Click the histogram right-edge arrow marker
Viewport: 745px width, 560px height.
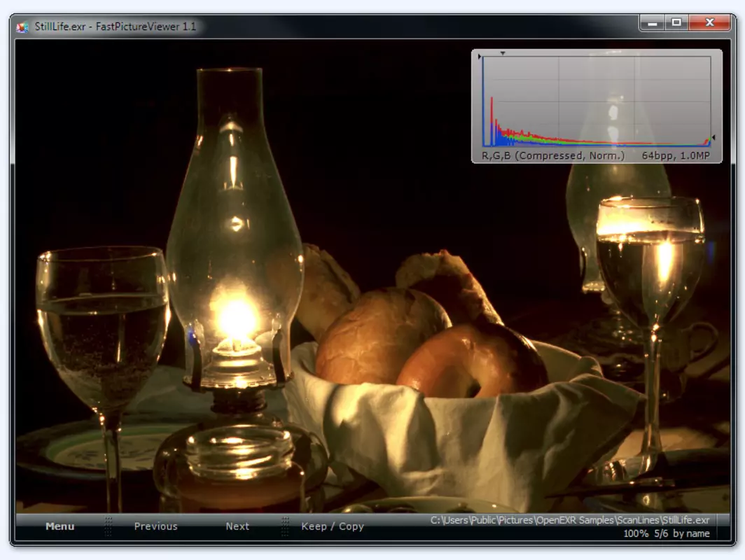(x=713, y=137)
